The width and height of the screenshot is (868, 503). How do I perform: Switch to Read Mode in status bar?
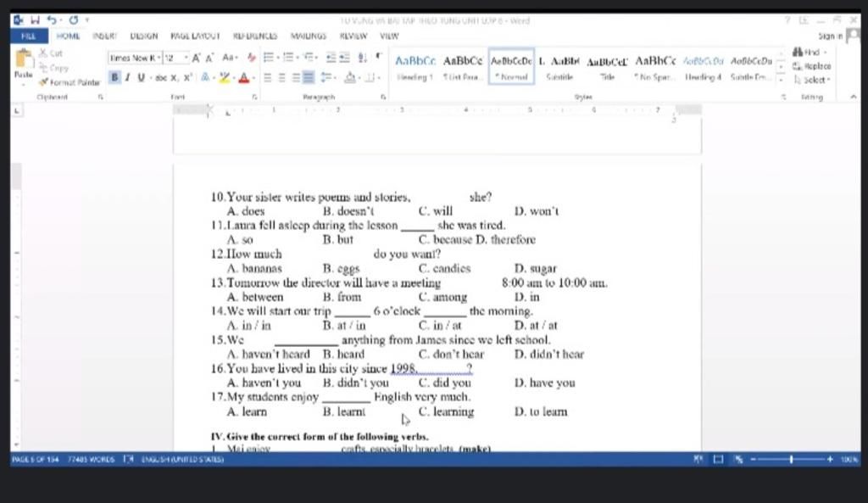pos(698,459)
